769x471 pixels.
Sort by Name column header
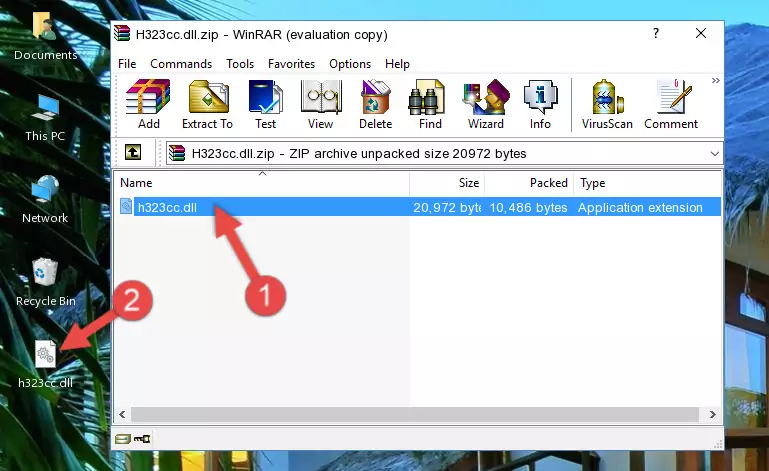point(262,183)
